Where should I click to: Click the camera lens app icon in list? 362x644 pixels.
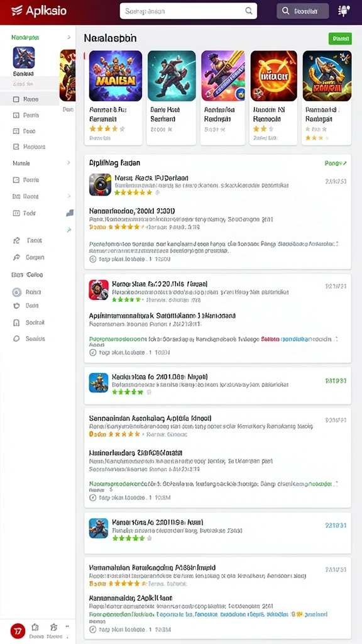(100, 184)
